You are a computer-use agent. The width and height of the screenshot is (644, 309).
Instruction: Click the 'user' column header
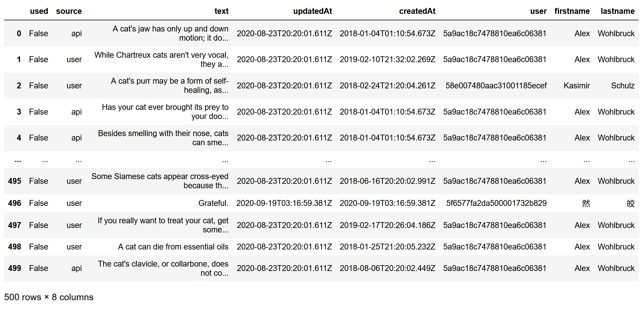(x=538, y=11)
